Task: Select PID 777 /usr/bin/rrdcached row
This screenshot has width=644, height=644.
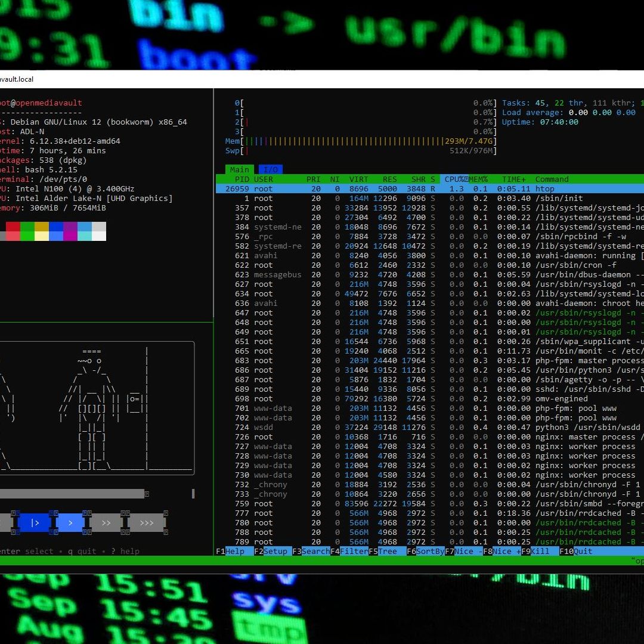Action: 429,513
